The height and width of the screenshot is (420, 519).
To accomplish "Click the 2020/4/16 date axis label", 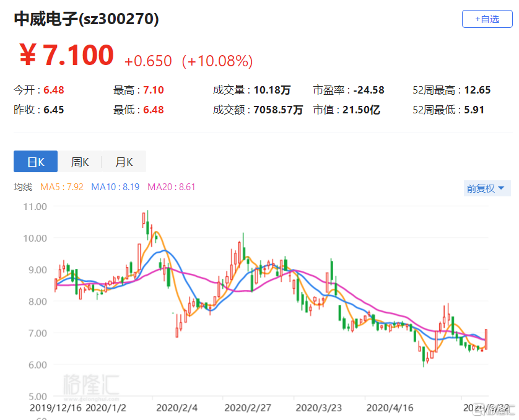I will (x=390, y=408).
